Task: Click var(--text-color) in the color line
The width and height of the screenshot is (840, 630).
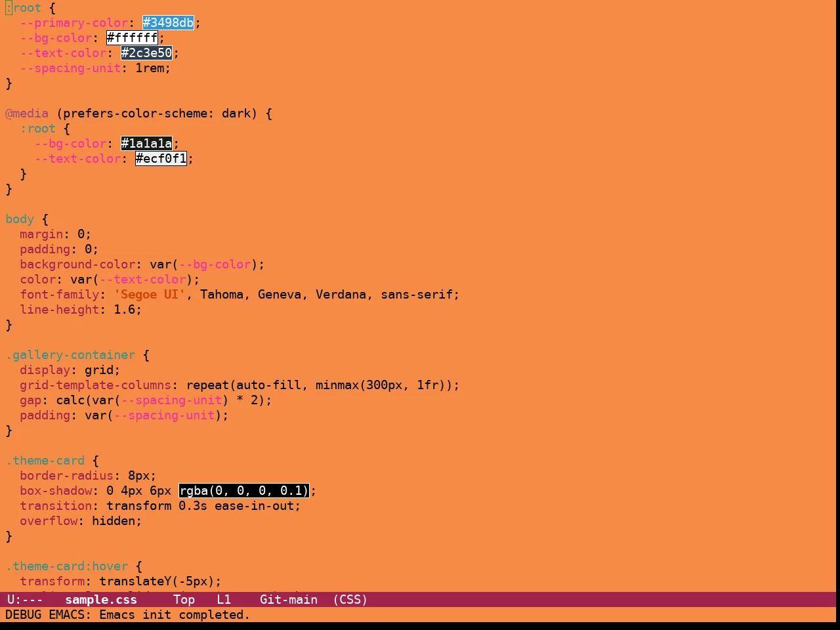Action: click(x=132, y=280)
